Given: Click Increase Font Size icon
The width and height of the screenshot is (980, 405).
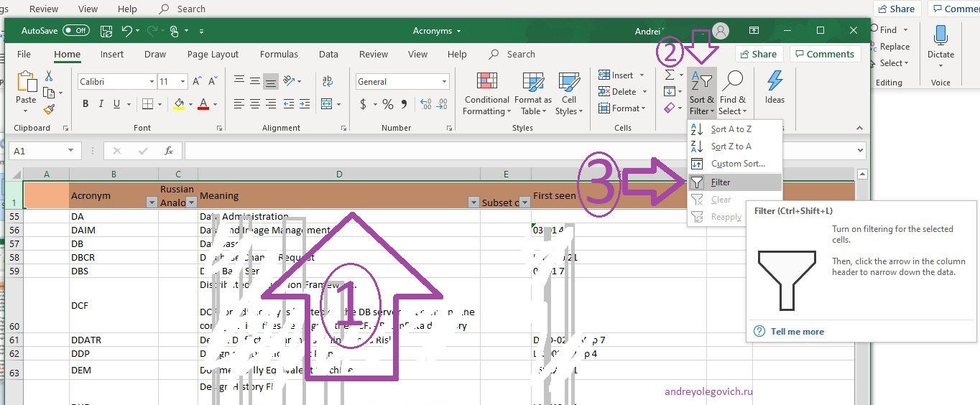Looking at the screenshot, I should pyautogui.click(x=197, y=82).
